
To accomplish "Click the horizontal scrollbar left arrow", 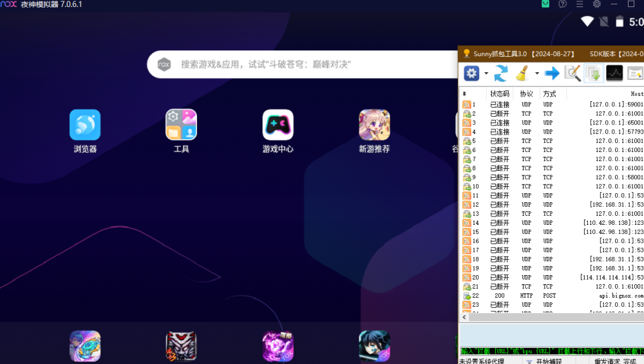I will [464, 317].
